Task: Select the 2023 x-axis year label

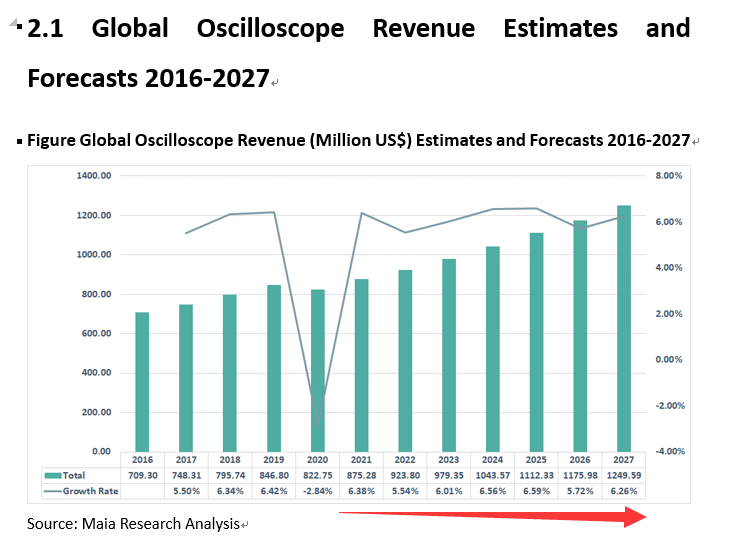Action: 449,459
